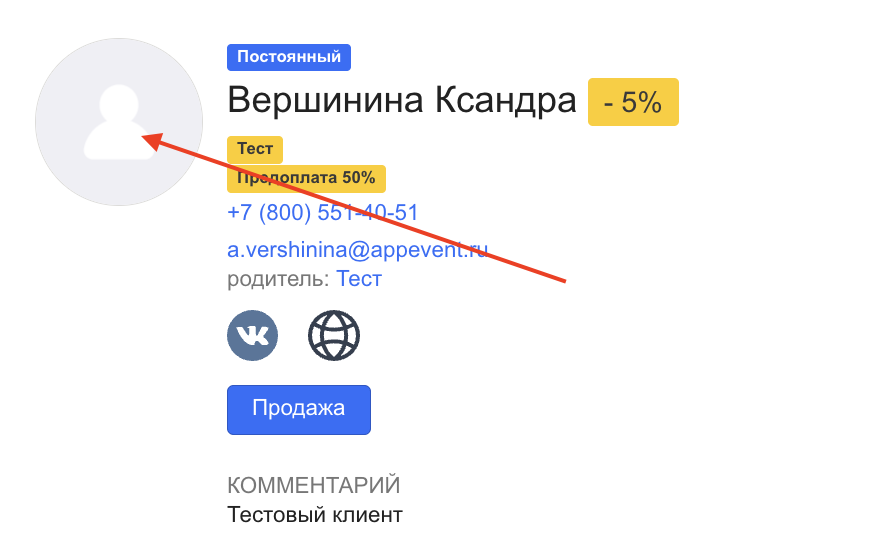Click the blue Постоянный status badge
This screenshot has width=870, height=556.
[x=289, y=57]
